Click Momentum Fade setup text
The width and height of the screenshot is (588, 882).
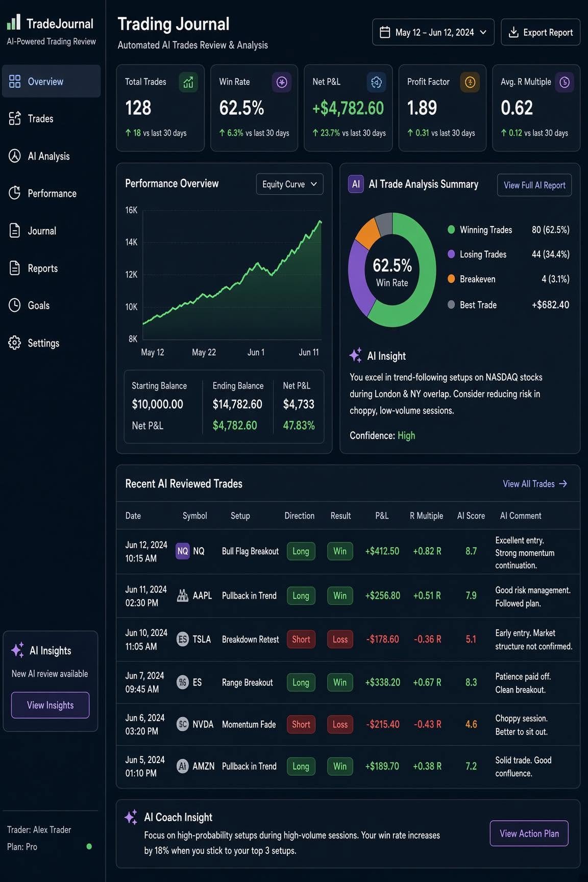249,724
